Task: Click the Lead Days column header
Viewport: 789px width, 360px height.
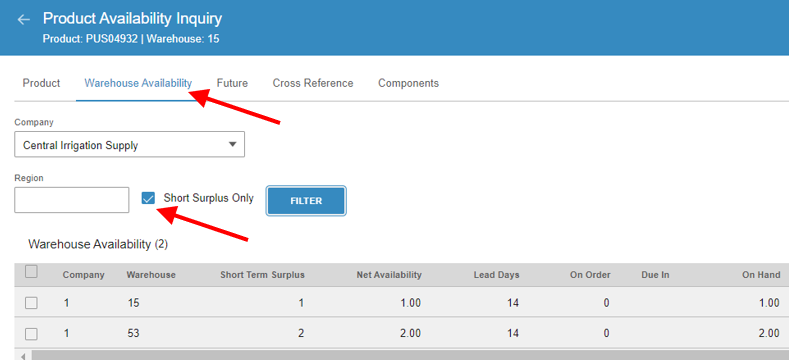Action: pos(496,275)
